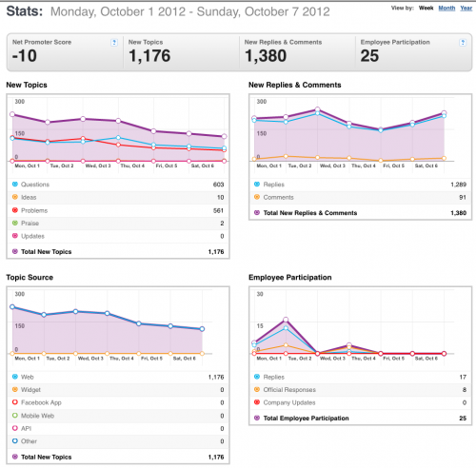476x468 pixels.
Task: Click the Praise legend icon
Action: [15, 224]
